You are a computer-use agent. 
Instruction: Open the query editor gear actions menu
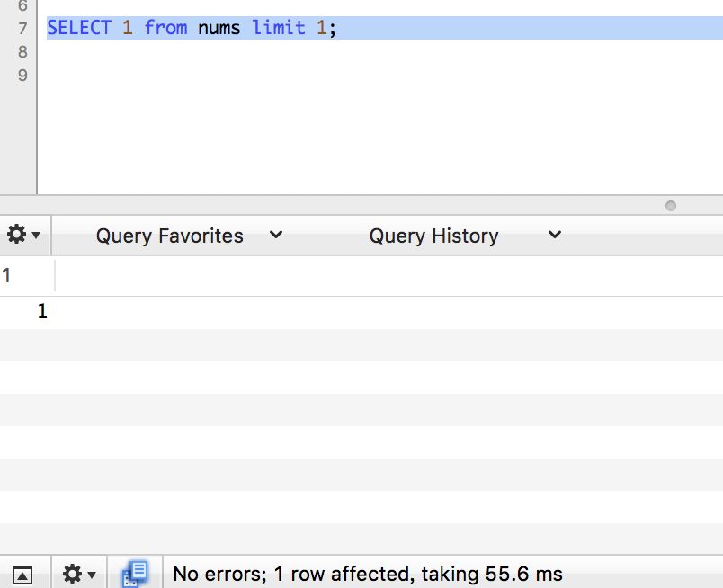(24, 236)
